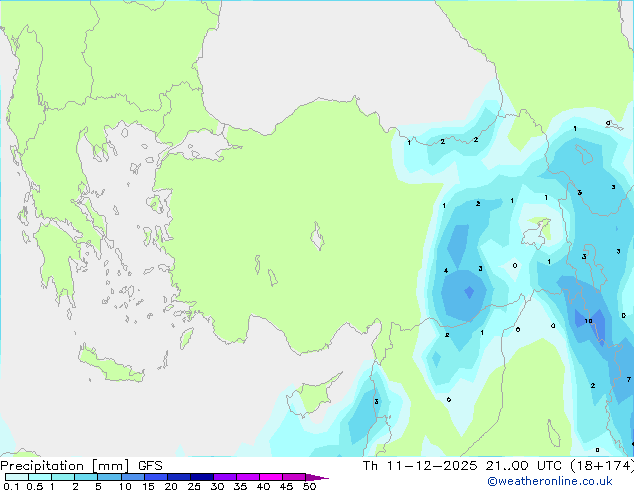Click the '4' precipitation value on the map

pos(446,270)
